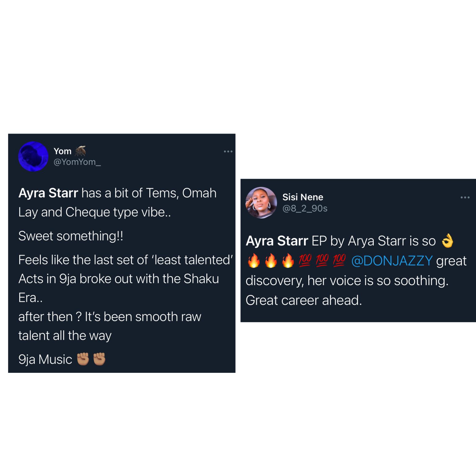The image size is (476, 476).
Task: Click the bold Ayra Starr text in Yom's tweet
Action: [x=48, y=192]
